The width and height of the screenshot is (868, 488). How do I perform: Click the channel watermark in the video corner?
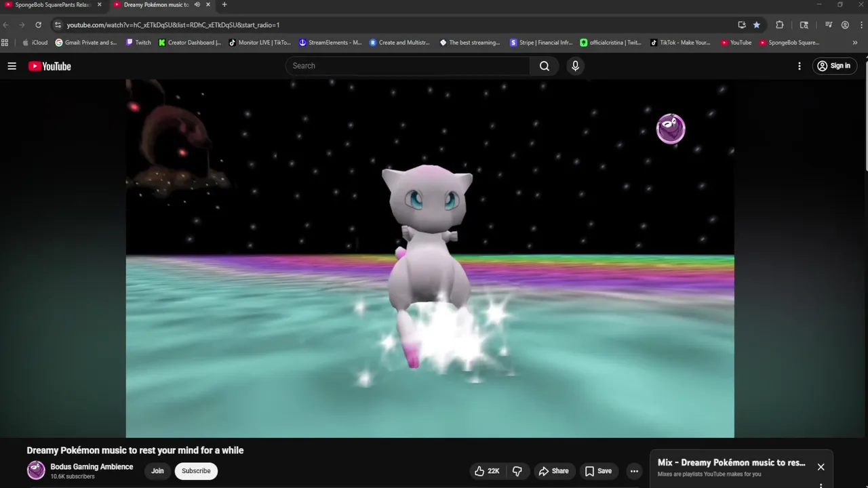click(x=671, y=129)
